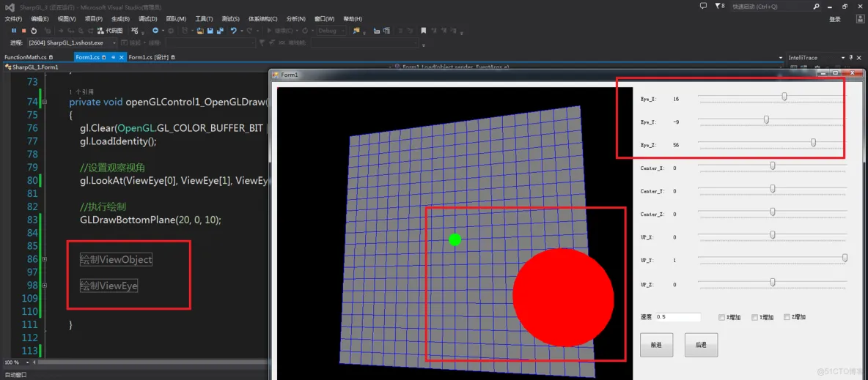Open the 工具(T) menu
The width and height of the screenshot is (868, 380).
(205, 19)
